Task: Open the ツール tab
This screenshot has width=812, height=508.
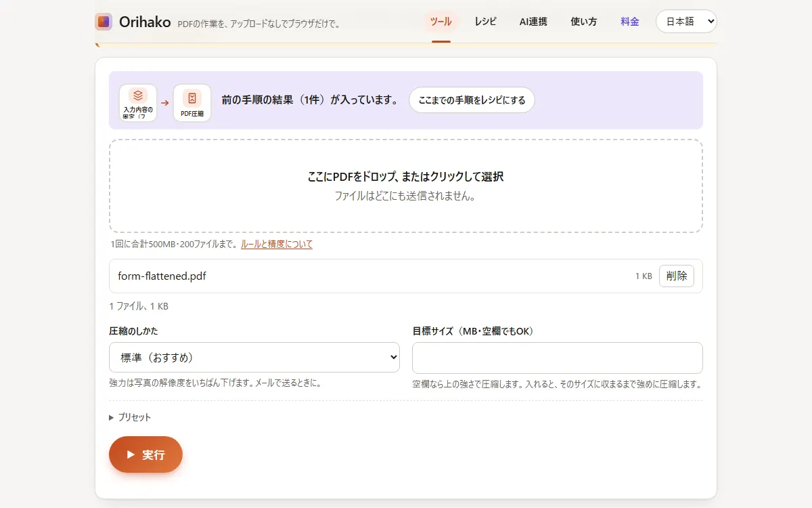Action: (x=441, y=22)
